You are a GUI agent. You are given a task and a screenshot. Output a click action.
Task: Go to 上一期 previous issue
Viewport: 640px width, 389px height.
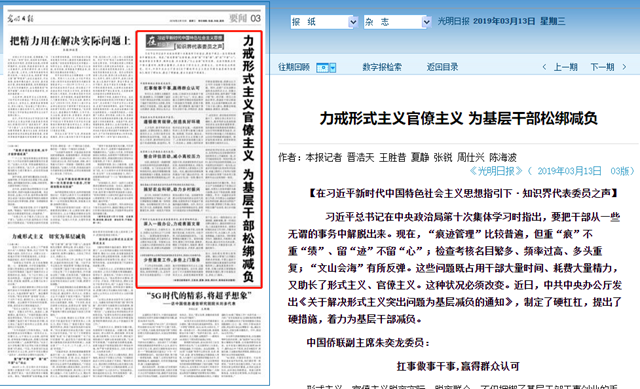pos(565,67)
